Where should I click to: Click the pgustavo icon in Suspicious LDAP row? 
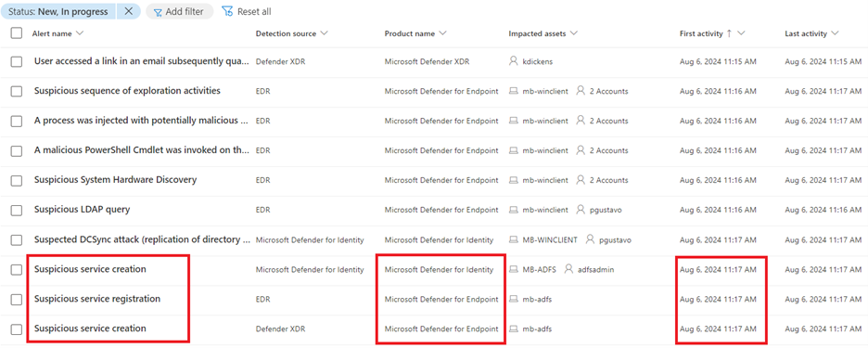pyautogui.click(x=581, y=210)
